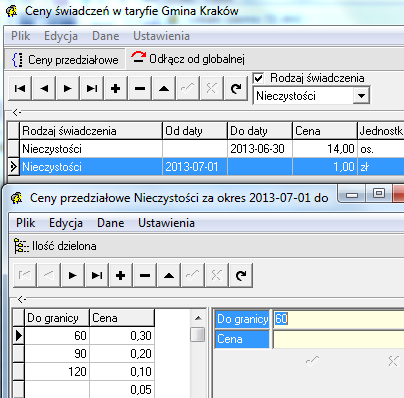Click Ilość dzielona button
Screen dimensions: 404x398
tap(55, 246)
